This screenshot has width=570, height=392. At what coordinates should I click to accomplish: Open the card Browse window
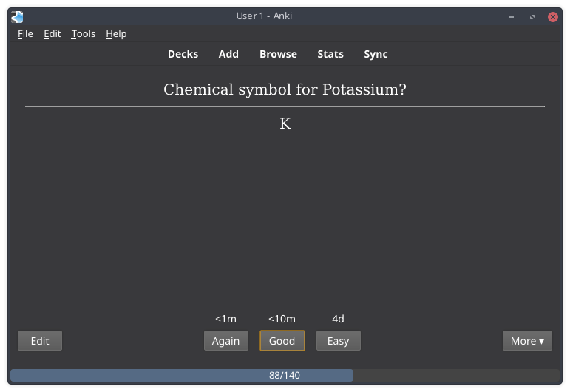278,54
